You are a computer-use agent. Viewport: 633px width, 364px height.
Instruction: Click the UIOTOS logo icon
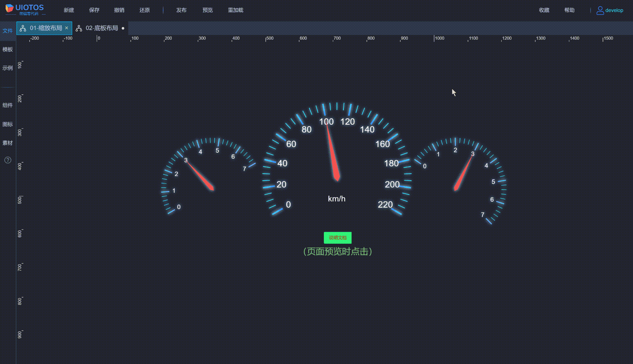pyautogui.click(x=9, y=8)
